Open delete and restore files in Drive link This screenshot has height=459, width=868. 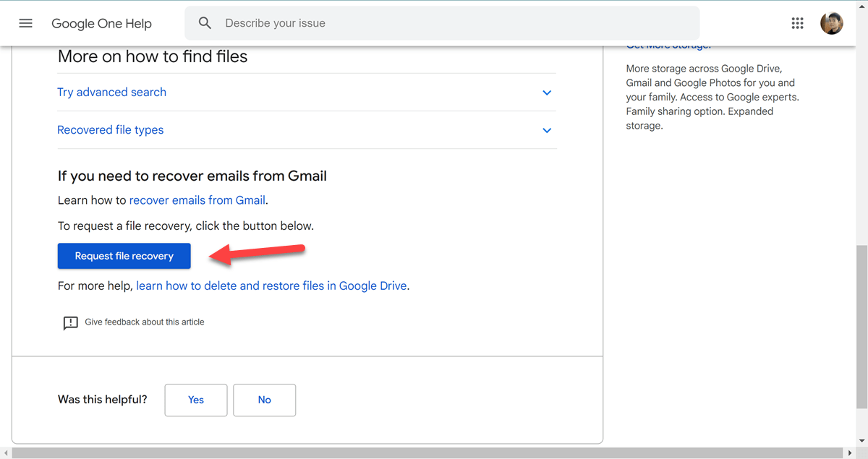tap(271, 286)
